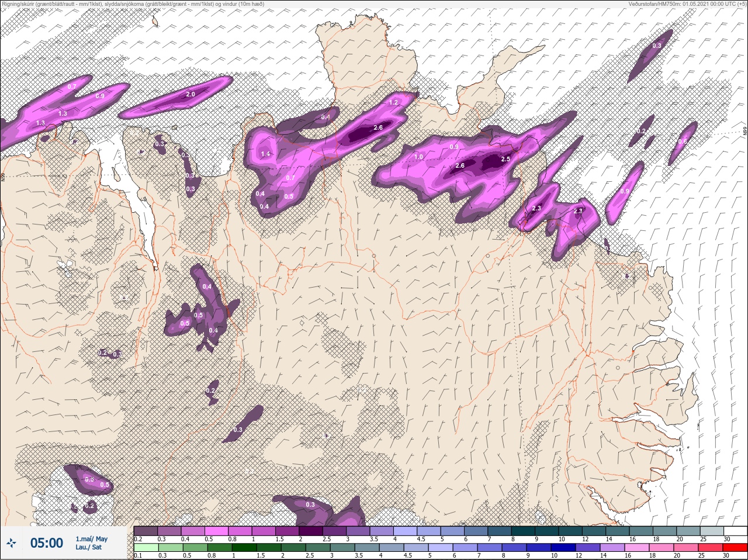Click the Rigning/skúrir map title text

click(x=133, y=4)
